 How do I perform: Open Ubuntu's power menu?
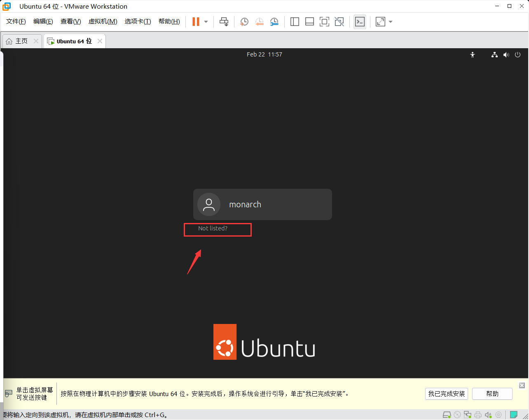(x=517, y=54)
